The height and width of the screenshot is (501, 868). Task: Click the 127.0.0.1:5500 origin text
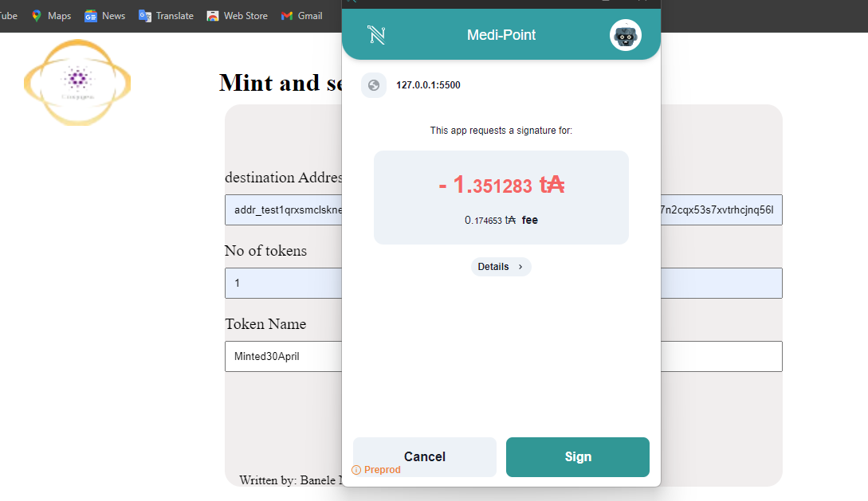click(x=428, y=85)
